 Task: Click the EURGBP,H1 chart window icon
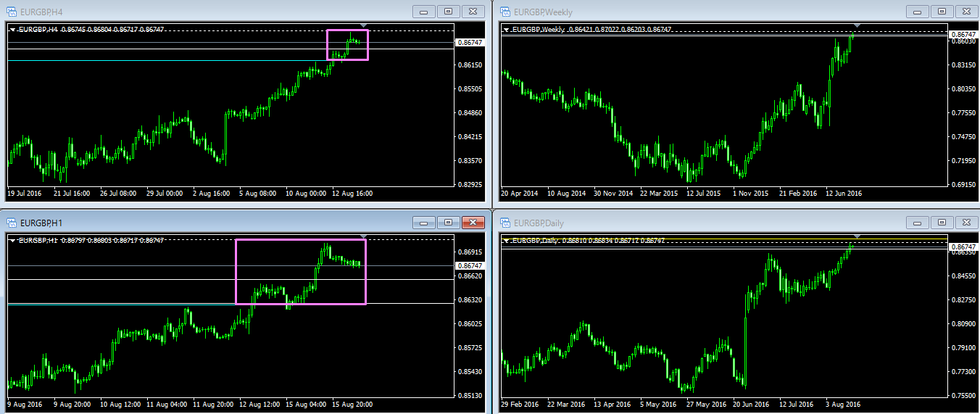coord(12,223)
